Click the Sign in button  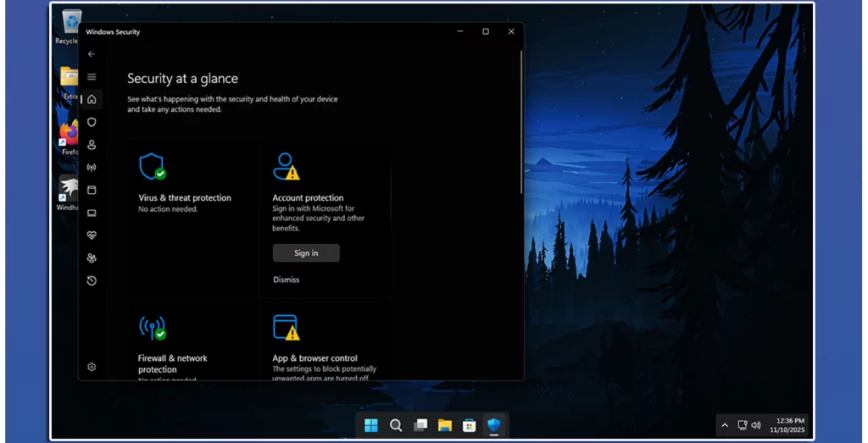click(x=306, y=253)
